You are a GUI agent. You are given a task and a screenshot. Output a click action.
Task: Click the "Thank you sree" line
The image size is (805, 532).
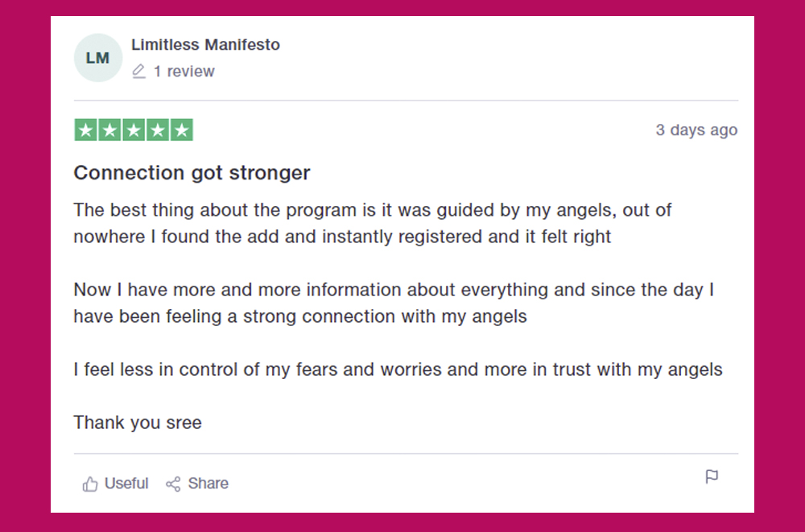coord(138,423)
